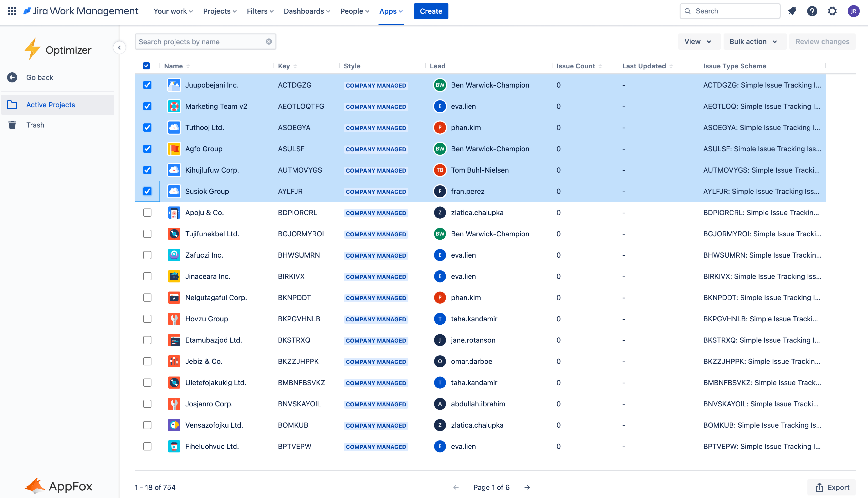Go to the next page arrow
The image size is (868, 498).
pyautogui.click(x=527, y=487)
